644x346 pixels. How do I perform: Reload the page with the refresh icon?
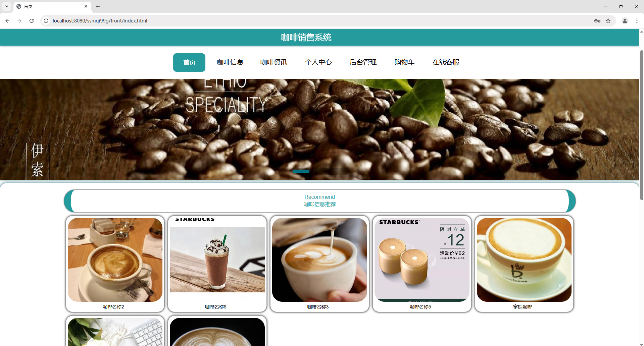pyautogui.click(x=32, y=21)
